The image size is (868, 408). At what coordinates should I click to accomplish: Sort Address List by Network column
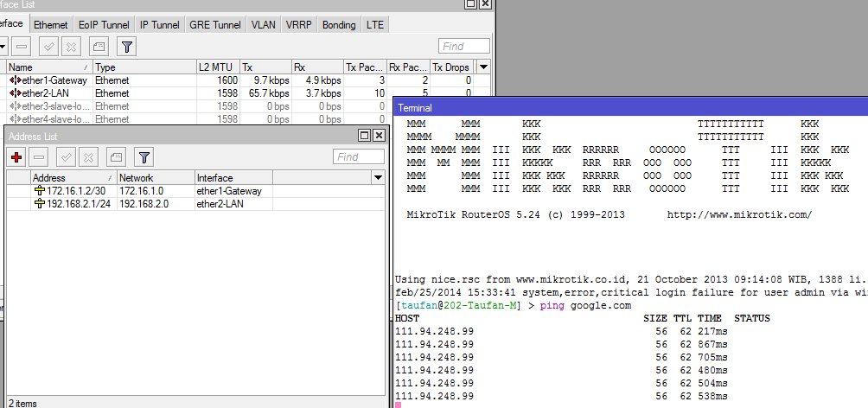(x=156, y=178)
